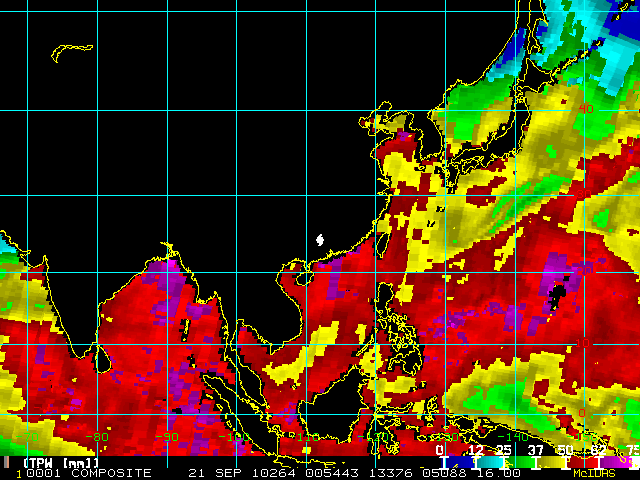Viewport: 640px width, 480px height.
Task: Click the value "05088" in status line
Action: [444, 473]
